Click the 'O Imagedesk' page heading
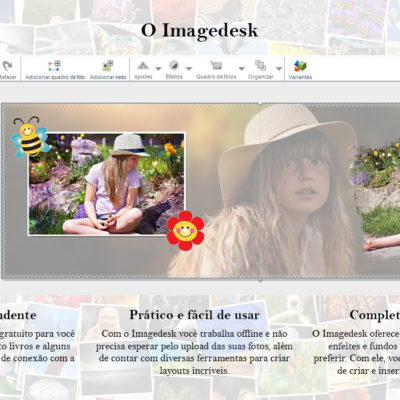The image size is (400, 400). coord(200,31)
